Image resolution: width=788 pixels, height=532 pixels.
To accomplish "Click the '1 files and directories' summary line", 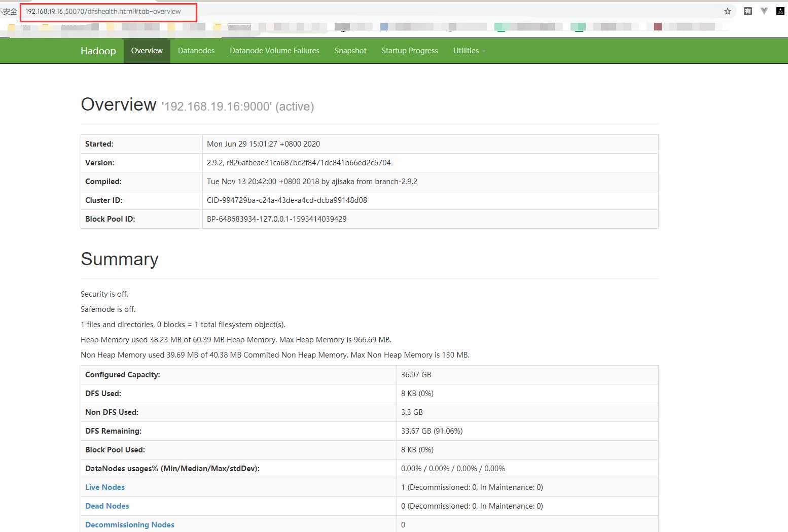I will coord(183,325).
